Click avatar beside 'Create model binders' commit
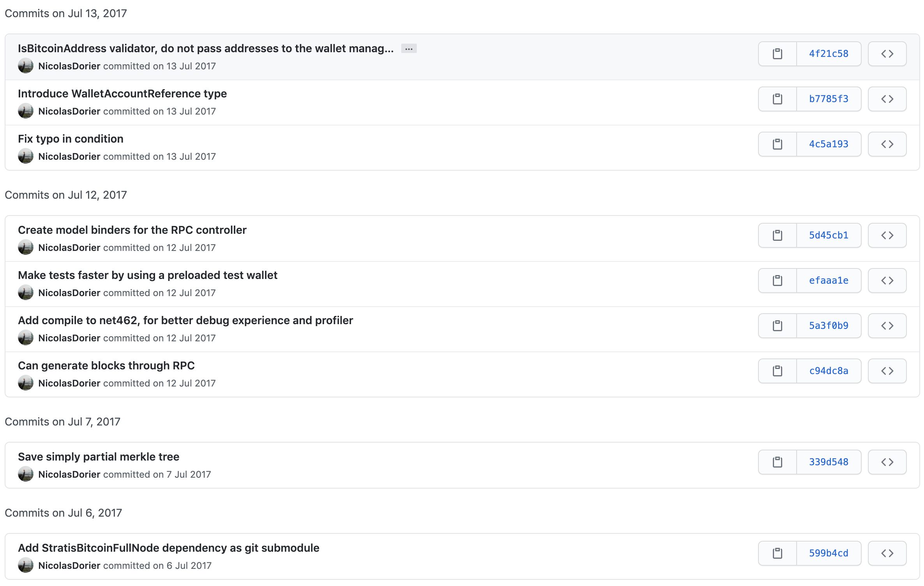The height and width of the screenshot is (586, 924). [x=26, y=248]
